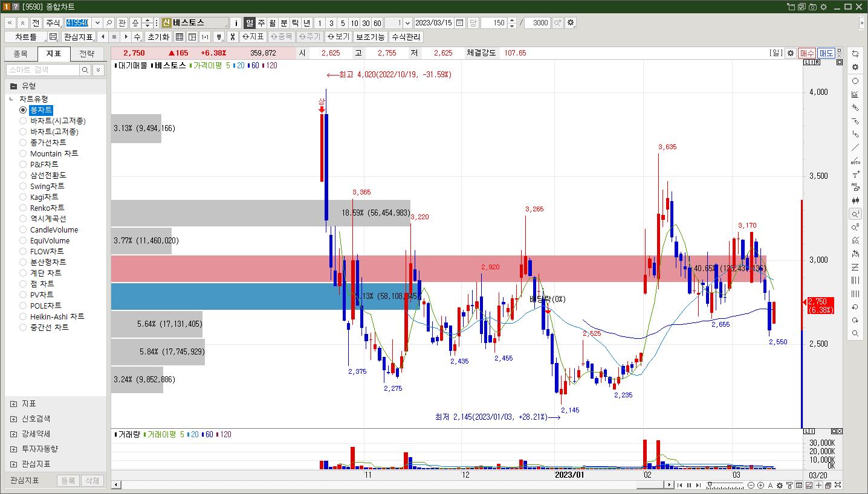The width and height of the screenshot is (868, 494).
Task: Select the trend line drawing tool
Action: coord(855,148)
